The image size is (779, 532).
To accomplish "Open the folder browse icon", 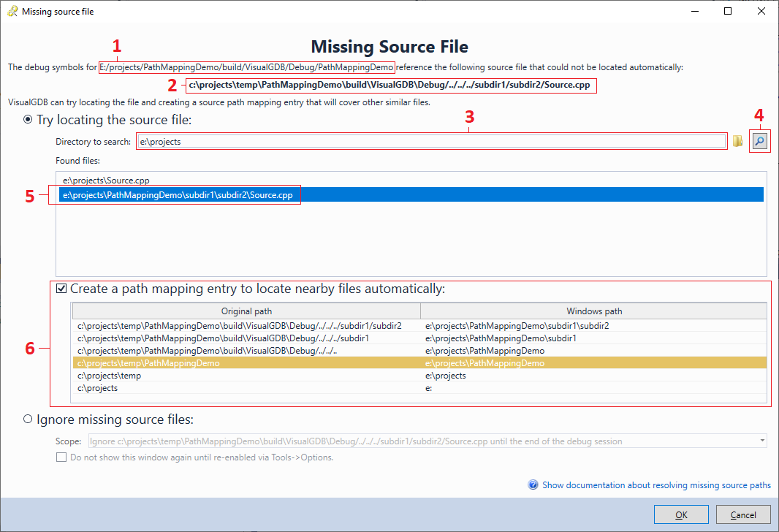I will tap(738, 141).
